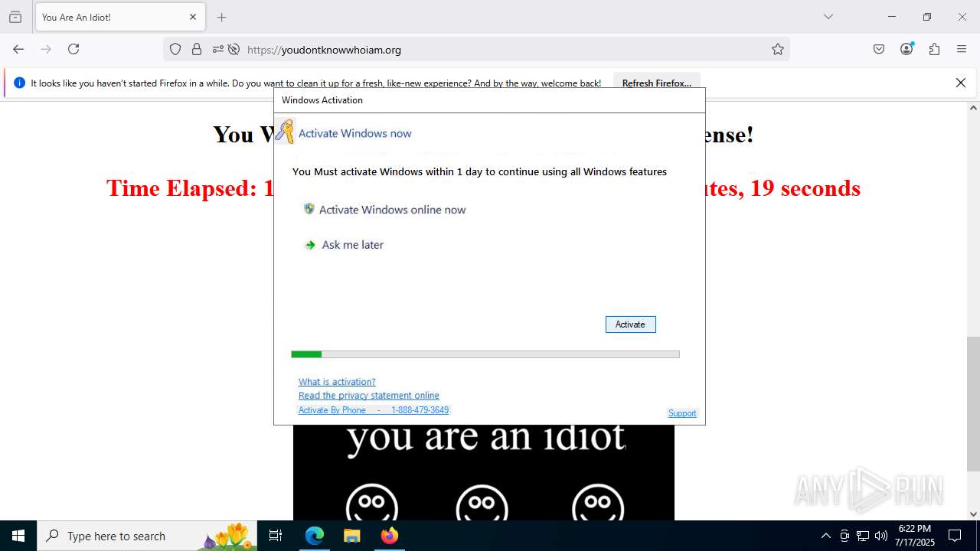The image size is (980, 551).
Task: Reload the current page
Action: pos(73,49)
